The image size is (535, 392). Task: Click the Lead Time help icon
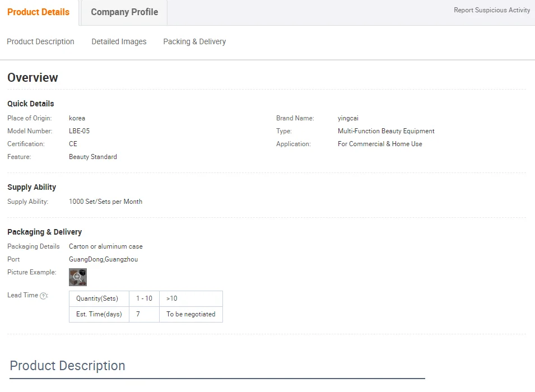[43, 296]
